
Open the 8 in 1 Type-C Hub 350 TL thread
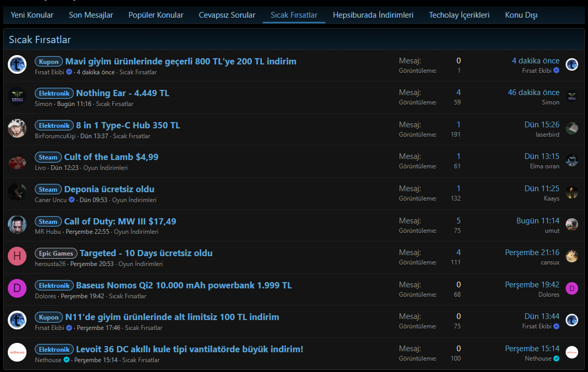(128, 125)
